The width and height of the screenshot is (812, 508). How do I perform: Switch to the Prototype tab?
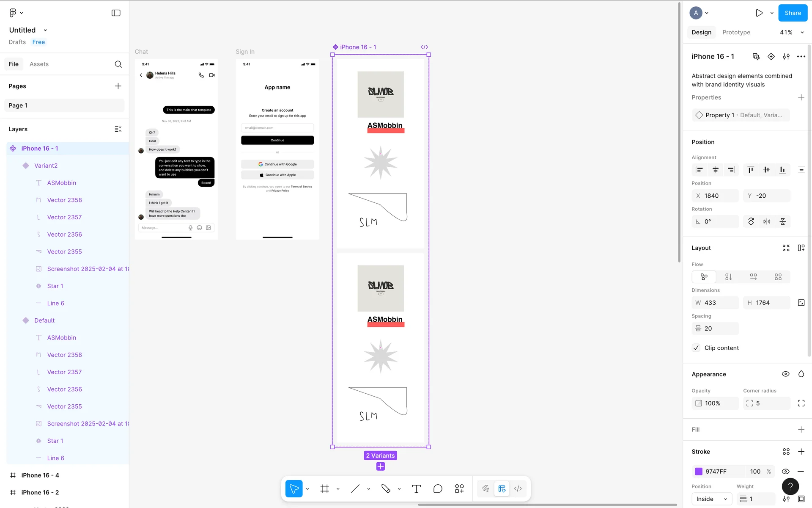pos(736,33)
